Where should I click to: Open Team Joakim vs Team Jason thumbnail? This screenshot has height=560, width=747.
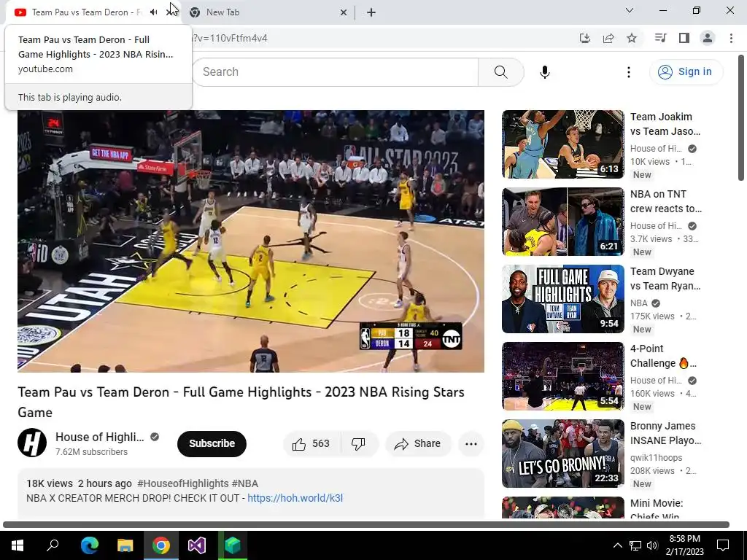[x=562, y=144]
